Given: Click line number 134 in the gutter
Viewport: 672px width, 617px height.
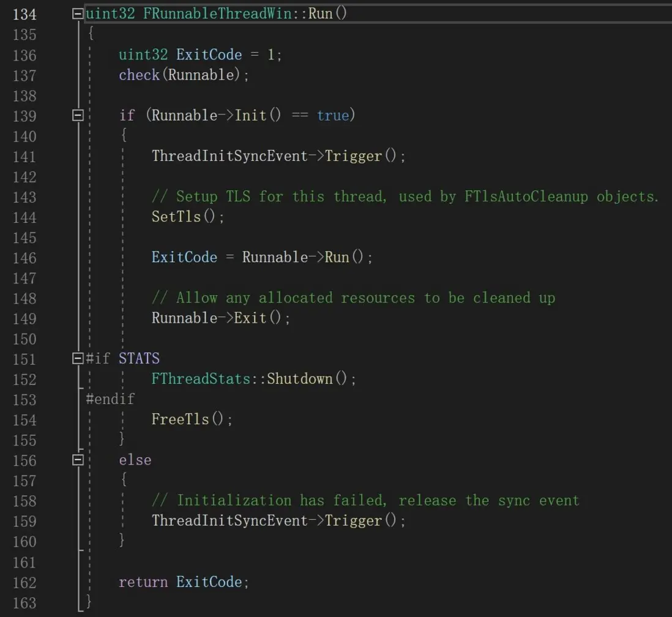Looking at the screenshot, I should pyautogui.click(x=24, y=14).
